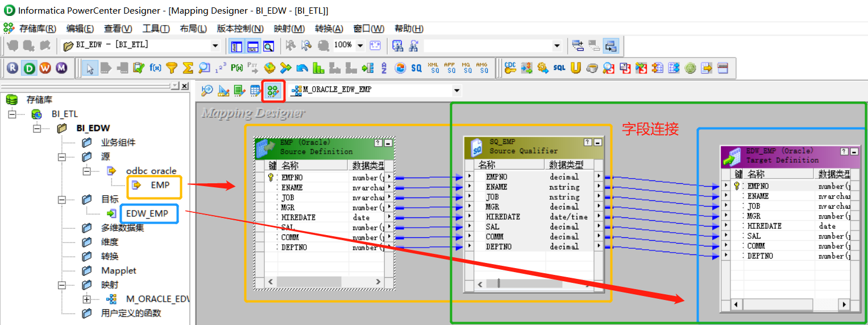Open the 编辑(E) menu
Screen dimensions: 868x325
tap(80, 28)
